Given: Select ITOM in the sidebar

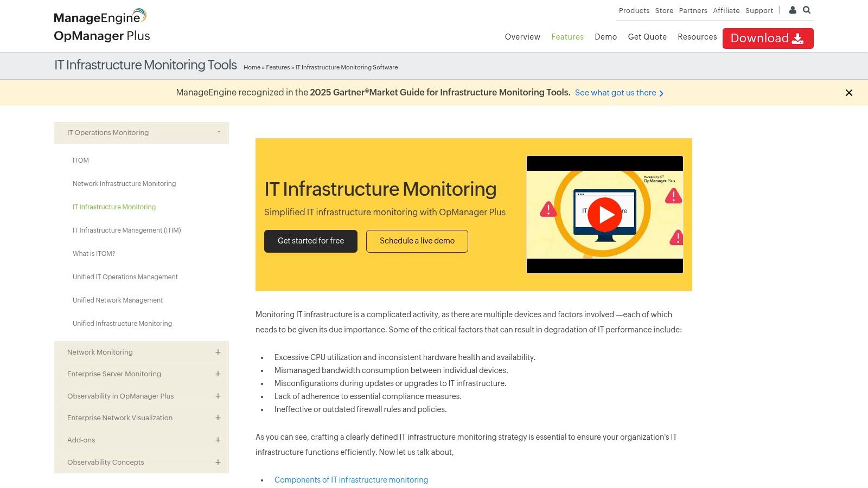Looking at the screenshot, I should tap(81, 160).
